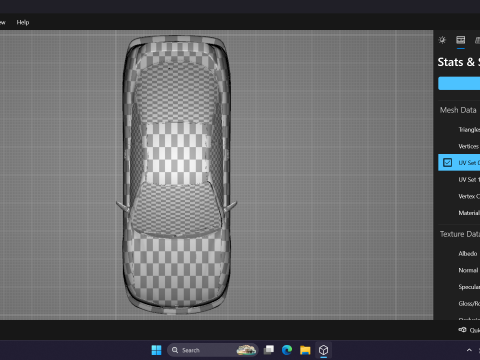Choose the Normal texture view
Screen dimensions: 480x360
tap(459, 270)
